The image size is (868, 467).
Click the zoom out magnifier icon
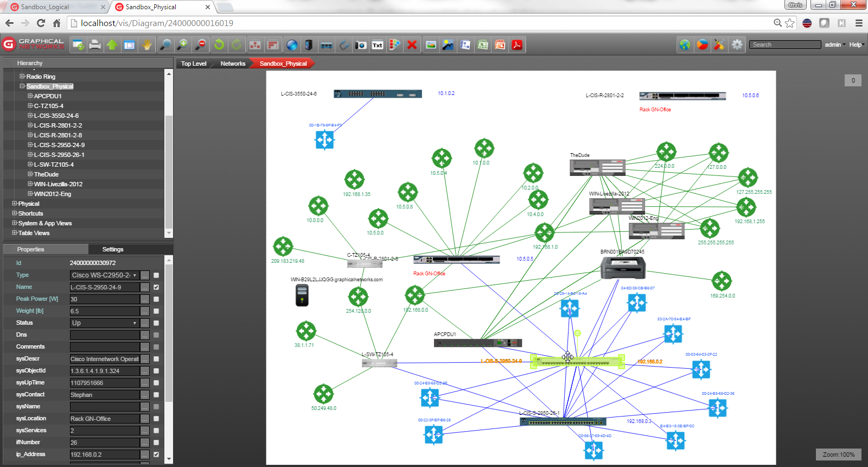pos(201,45)
